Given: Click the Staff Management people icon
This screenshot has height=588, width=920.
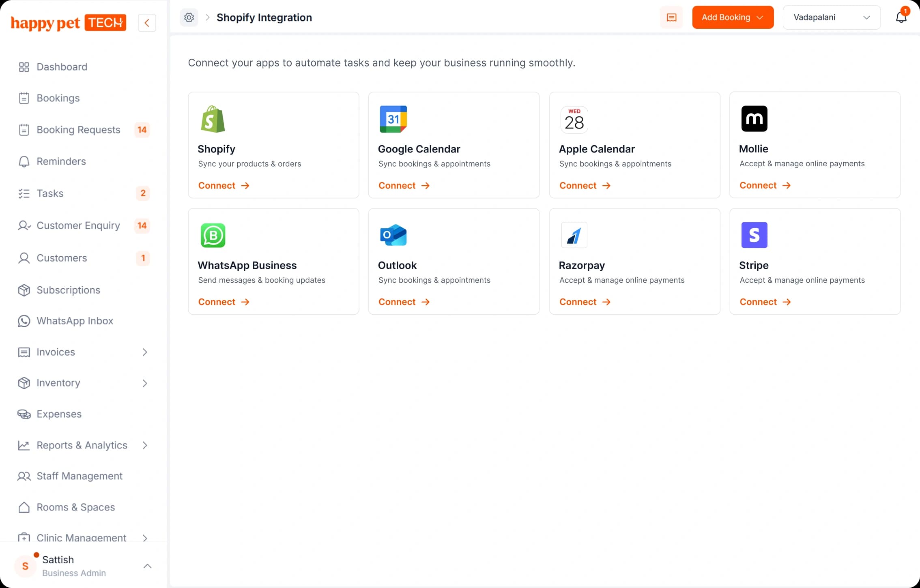Looking at the screenshot, I should pos(24,476).
